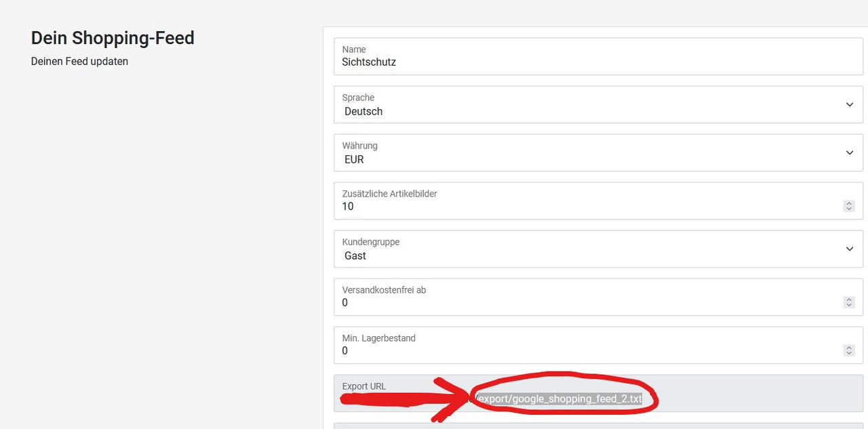Click the stepper of Min. Lagerbestand
The image size is (868, 429).
(849, 350)
